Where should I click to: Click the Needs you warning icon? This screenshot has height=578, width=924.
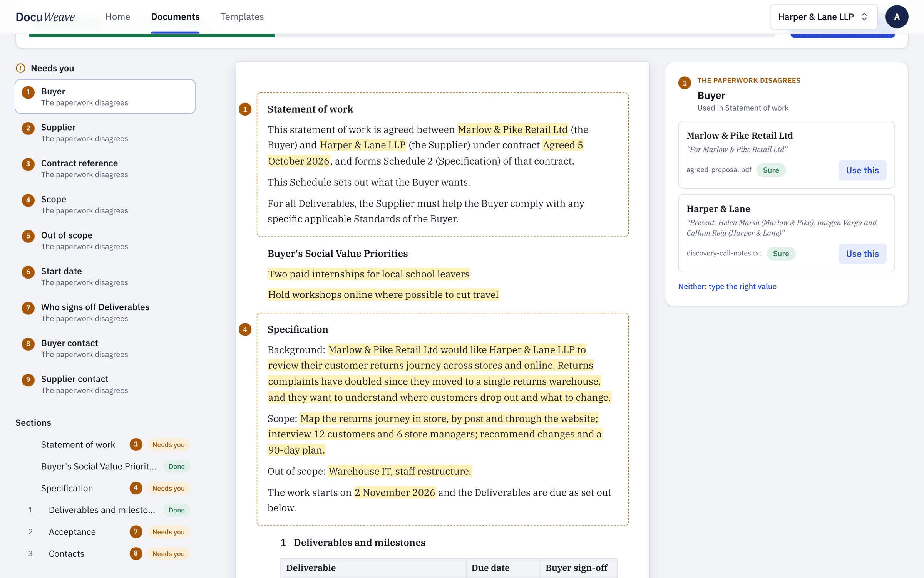click(x=20, y=68)
